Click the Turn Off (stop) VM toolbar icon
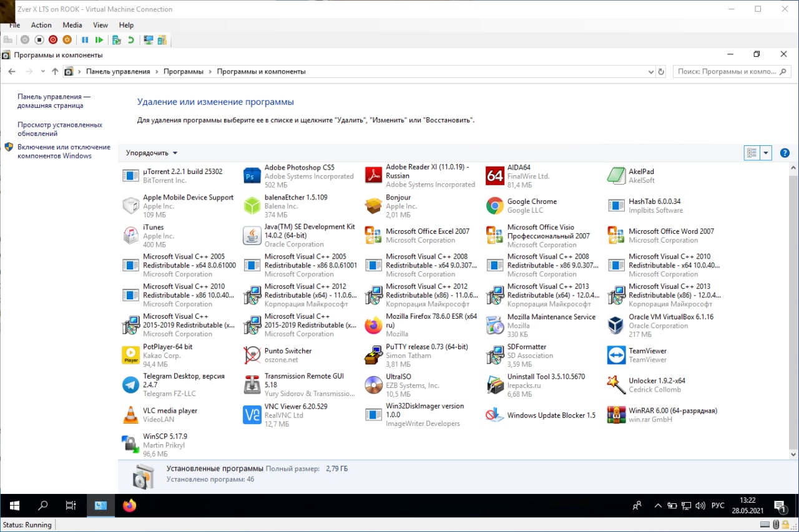 pos(39,40)
